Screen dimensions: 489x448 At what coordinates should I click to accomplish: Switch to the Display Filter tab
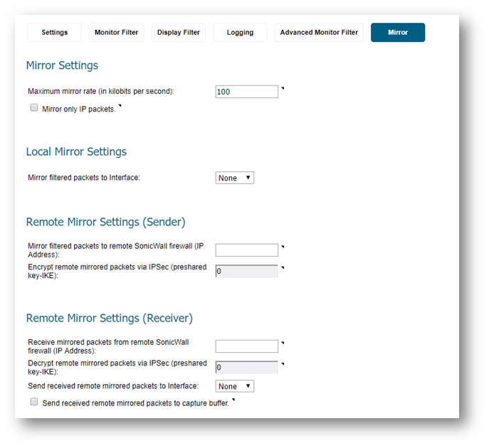[x=179, y=33]
